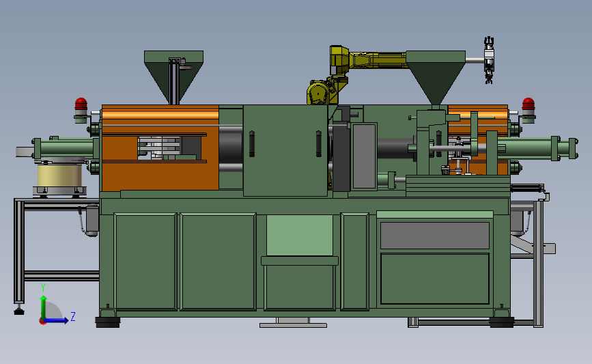Select the black machine foot at bottom left
The image size is (592, 364).
pos(108,322)
